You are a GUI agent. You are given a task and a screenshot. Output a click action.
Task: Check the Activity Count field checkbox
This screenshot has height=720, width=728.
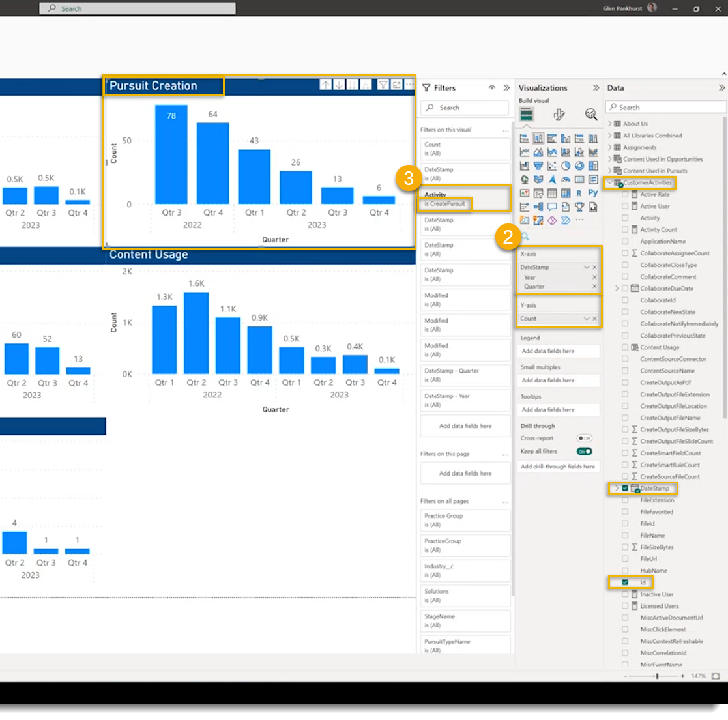625,230
